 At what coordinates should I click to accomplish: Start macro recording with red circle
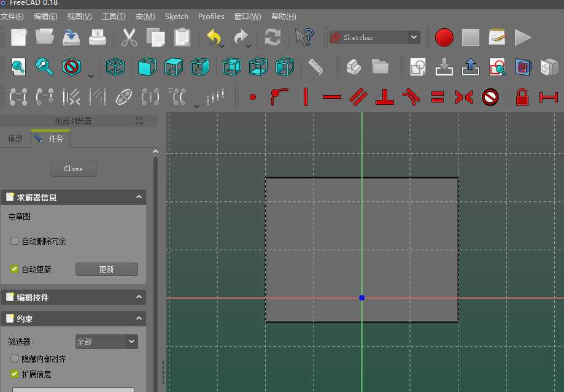pyautogui.click(x=444, y=37)
